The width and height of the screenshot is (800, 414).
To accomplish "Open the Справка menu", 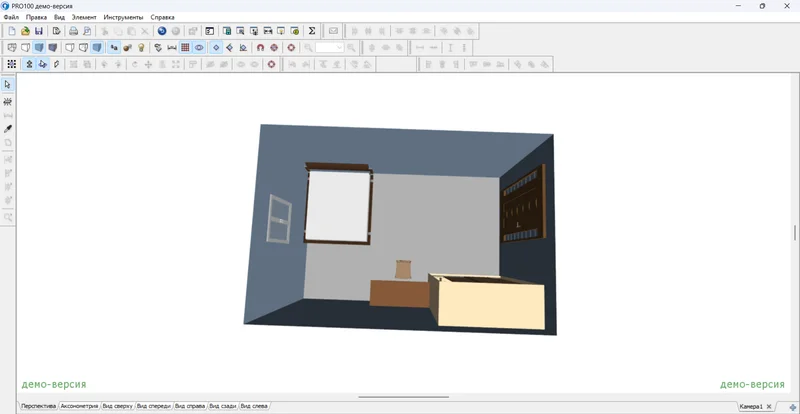I will coord(162,17).
